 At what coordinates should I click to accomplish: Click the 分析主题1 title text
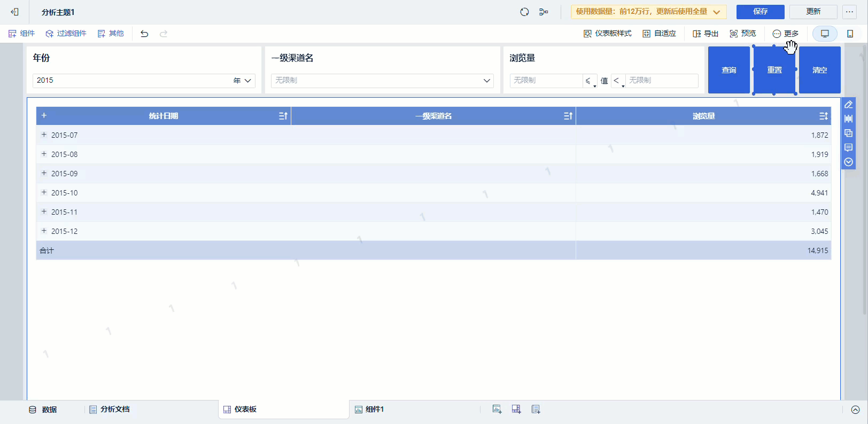(58, 12)
